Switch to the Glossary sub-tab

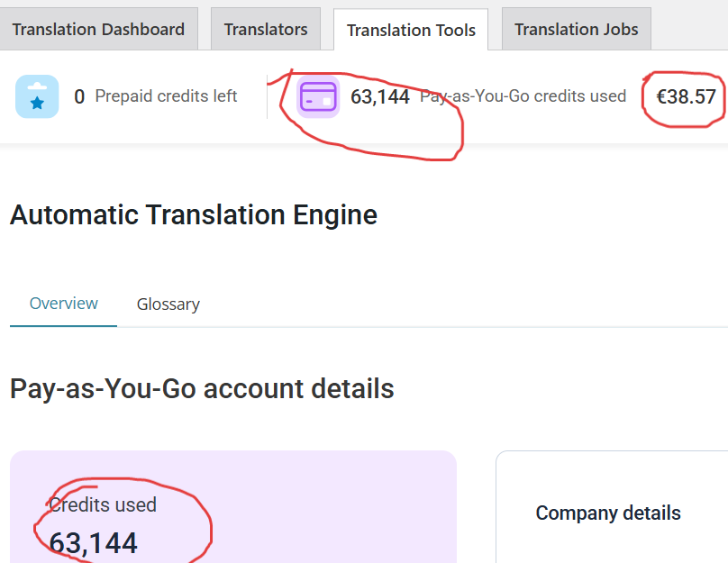[168, 304]
